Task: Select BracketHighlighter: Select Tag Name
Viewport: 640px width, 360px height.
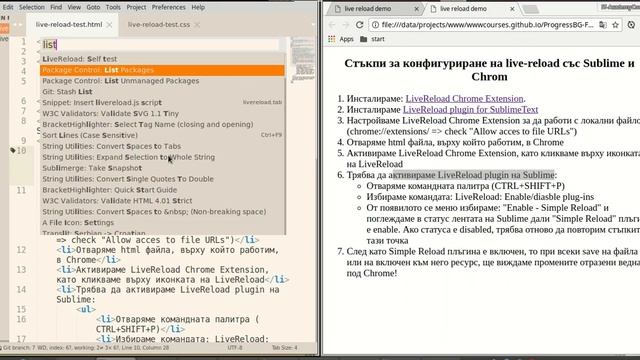Action: [162, 124]
